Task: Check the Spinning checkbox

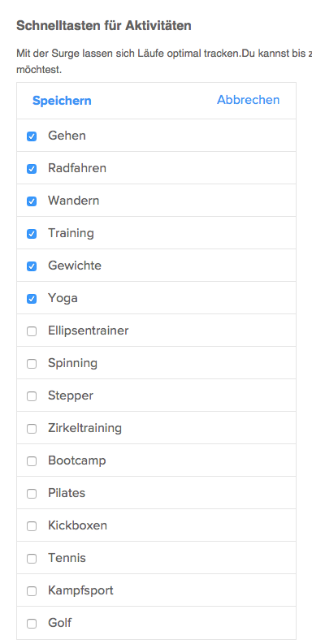Action: coord(32,364)
